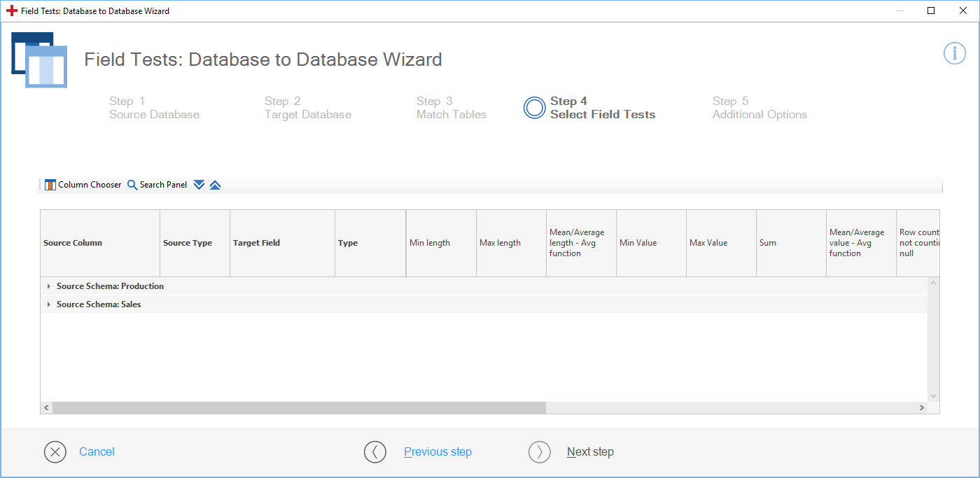The image size is (980, 478).
Task: Click the Previous step arrow circle icon
Action: pos(375,452)
